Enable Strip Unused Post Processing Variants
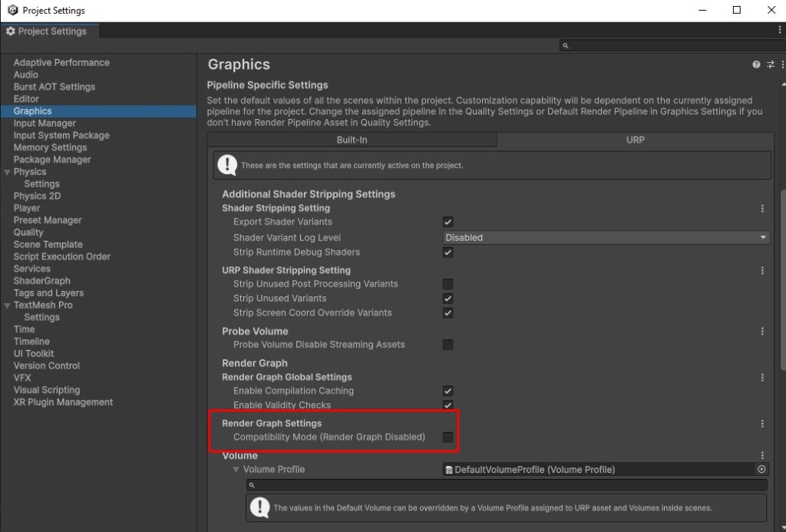The width and height of the screenshot is (786, 532). [447, 284]
